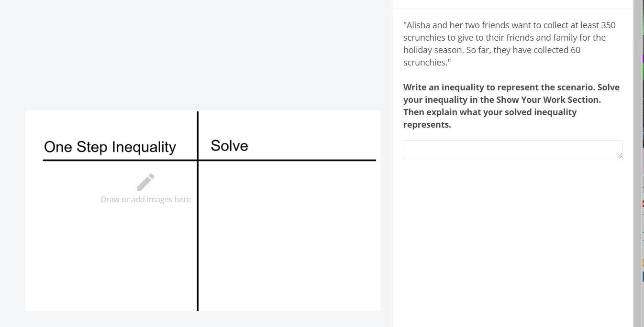644x327 pixels.
Task: Click the Alisha scrunchies problem paragraph
Action: click(x=510, y=44)
